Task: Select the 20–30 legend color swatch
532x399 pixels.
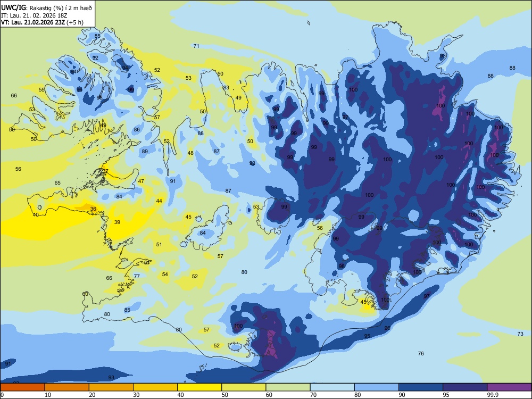Action: pyautogui.click(x=111, y=387)
